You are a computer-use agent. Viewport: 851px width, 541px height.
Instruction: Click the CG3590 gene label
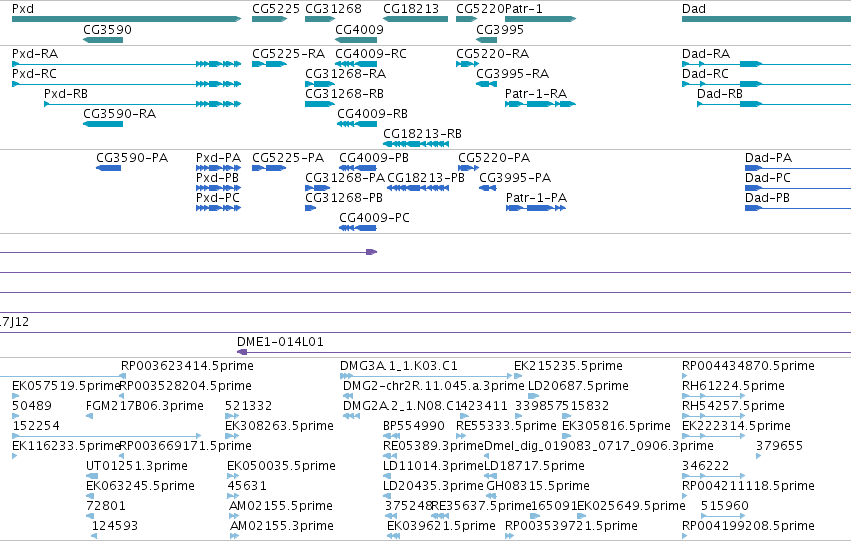tap(107, 30)
